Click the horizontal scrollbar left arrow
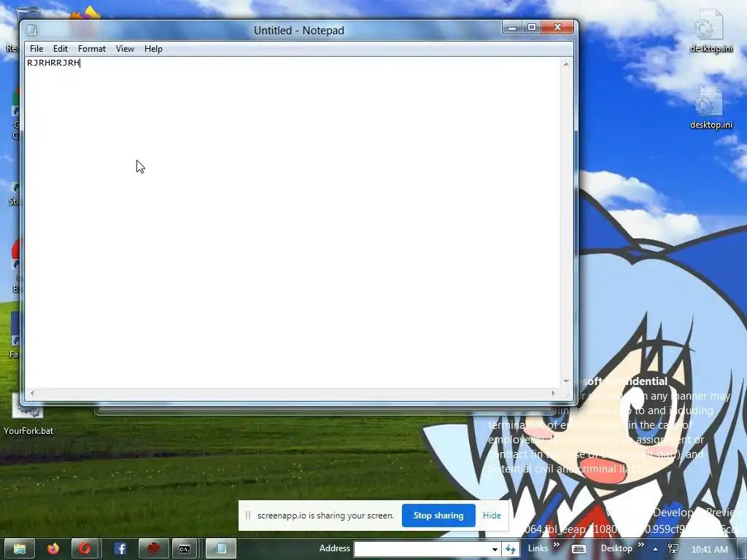Viewport: 747px width, 560px height. click(x=32, y=393)
